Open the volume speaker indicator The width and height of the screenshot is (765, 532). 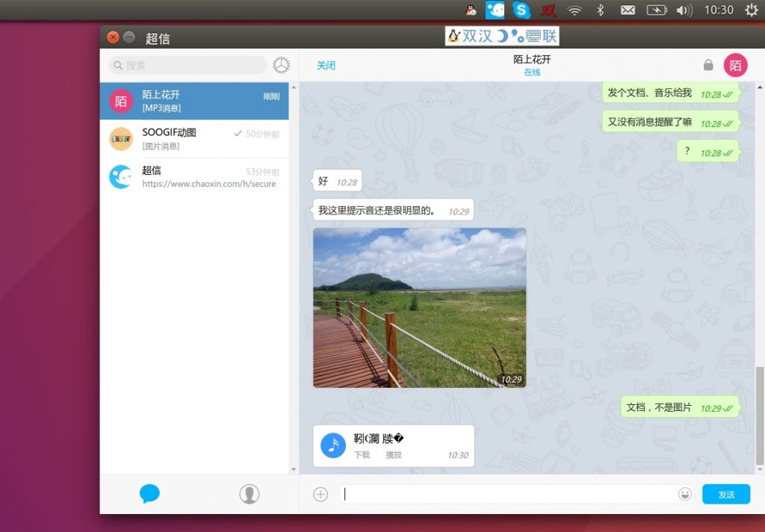(683, 10)
